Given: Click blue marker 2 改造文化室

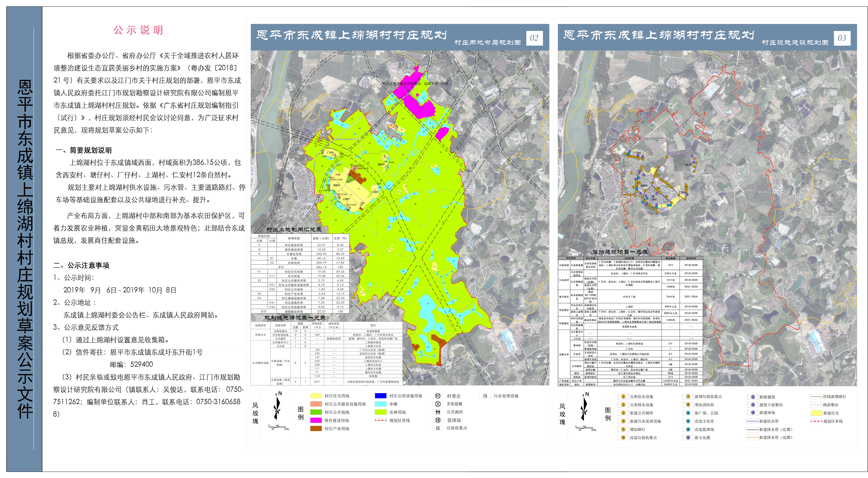Looking at the screenshot, I should click(x=688, y=421).
